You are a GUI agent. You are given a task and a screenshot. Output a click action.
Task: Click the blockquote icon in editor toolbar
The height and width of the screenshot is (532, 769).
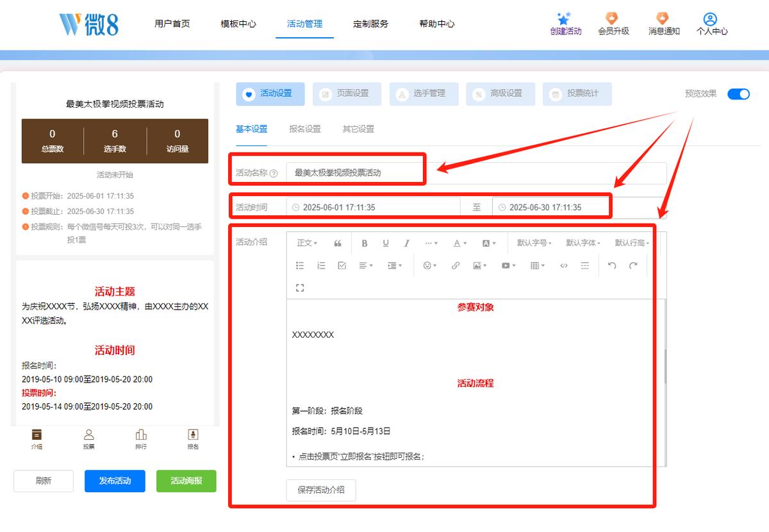pyautogui.click(x=338, y=244)
